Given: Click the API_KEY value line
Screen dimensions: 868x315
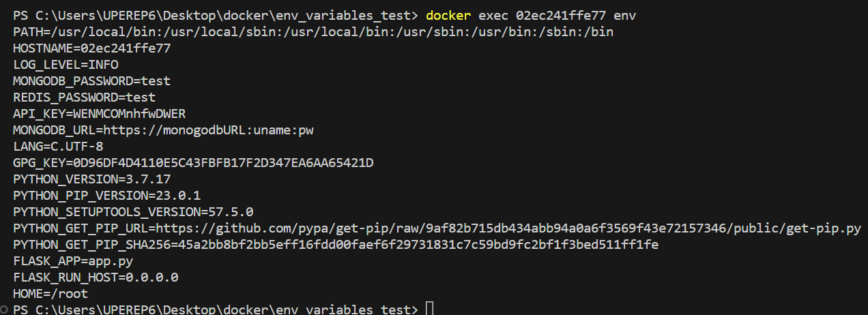Looking at the screenshot, I should tap(99, 113).
